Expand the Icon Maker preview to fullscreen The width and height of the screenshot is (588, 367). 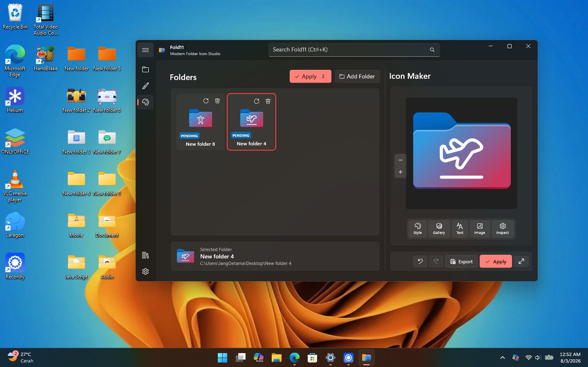click(521, 261)
